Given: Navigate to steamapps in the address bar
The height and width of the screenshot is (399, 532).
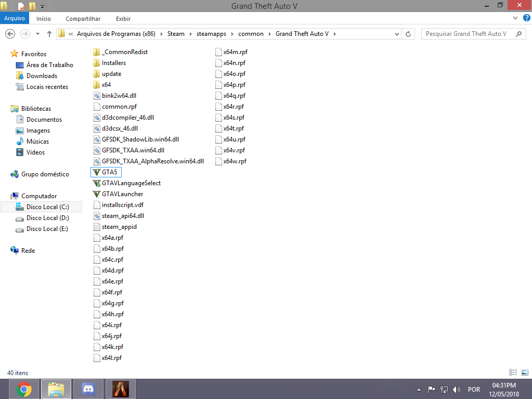Looking at the screenshot, I should pyautogui.click(x=211, y=34).
